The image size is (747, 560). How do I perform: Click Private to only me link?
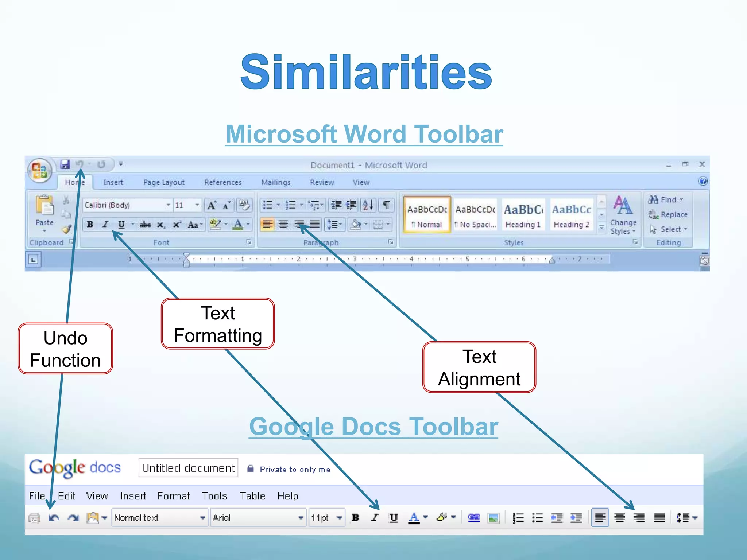pyautogui.click(x=295, y=470)
